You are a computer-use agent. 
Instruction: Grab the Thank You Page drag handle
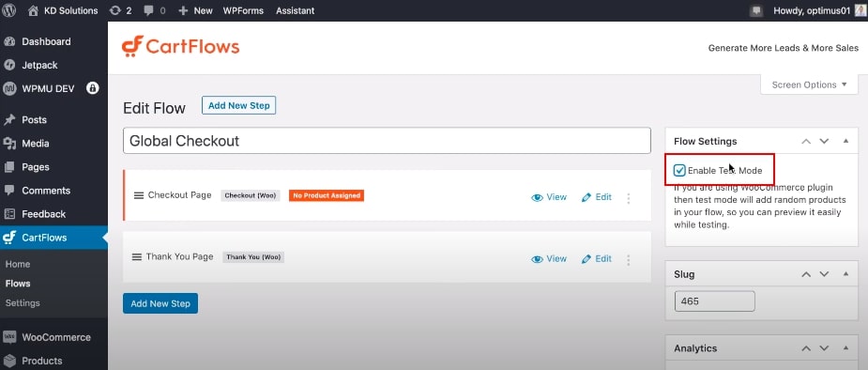(137, 257)
